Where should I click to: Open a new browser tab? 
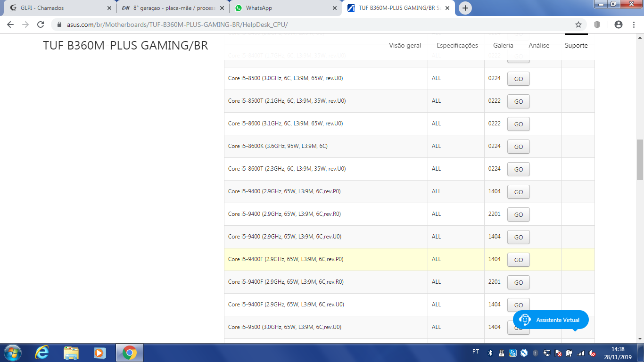[x=465, y=8]
